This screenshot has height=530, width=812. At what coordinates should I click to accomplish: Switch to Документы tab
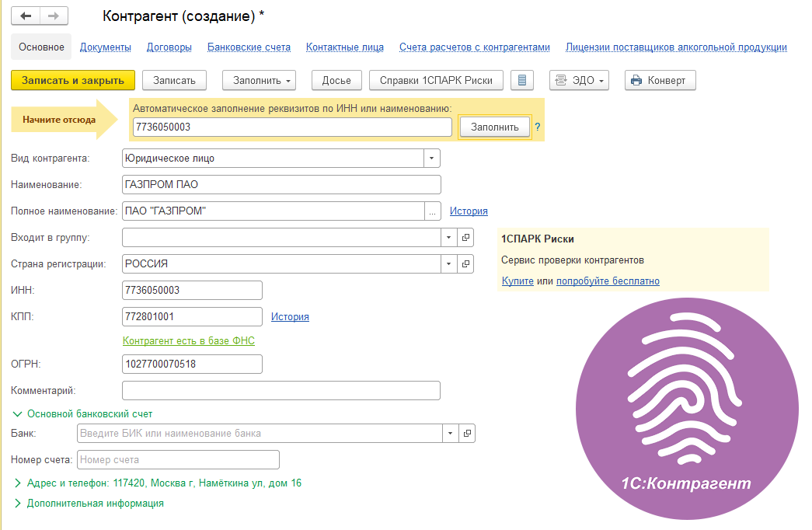coord(105,47)
